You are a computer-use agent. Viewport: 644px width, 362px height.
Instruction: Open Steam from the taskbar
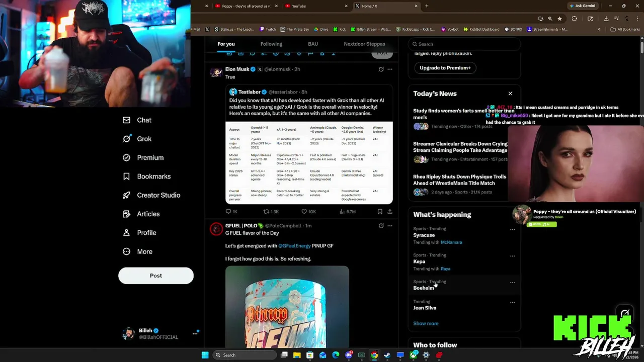click(x=387, y=355)
